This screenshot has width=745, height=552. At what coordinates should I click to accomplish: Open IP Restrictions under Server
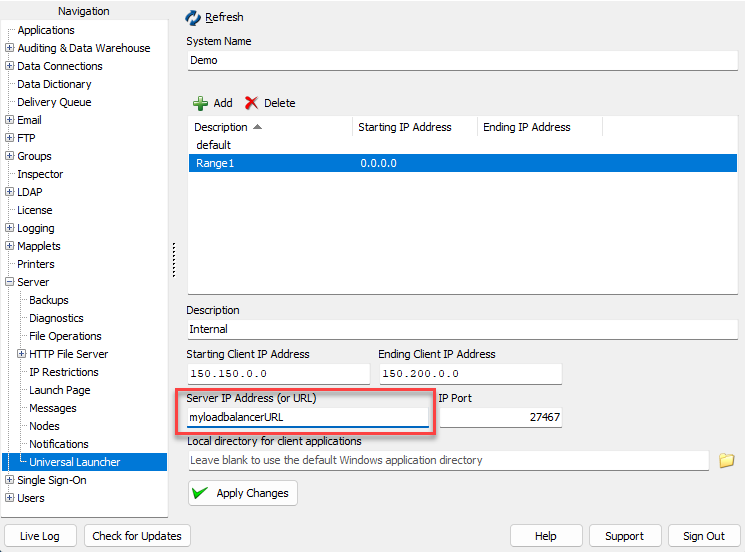coord(64,372)
